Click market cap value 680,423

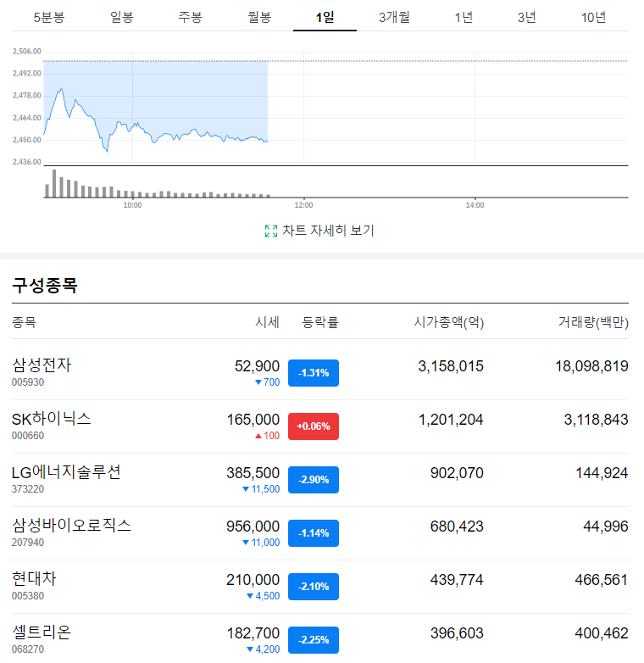point(457,526)
